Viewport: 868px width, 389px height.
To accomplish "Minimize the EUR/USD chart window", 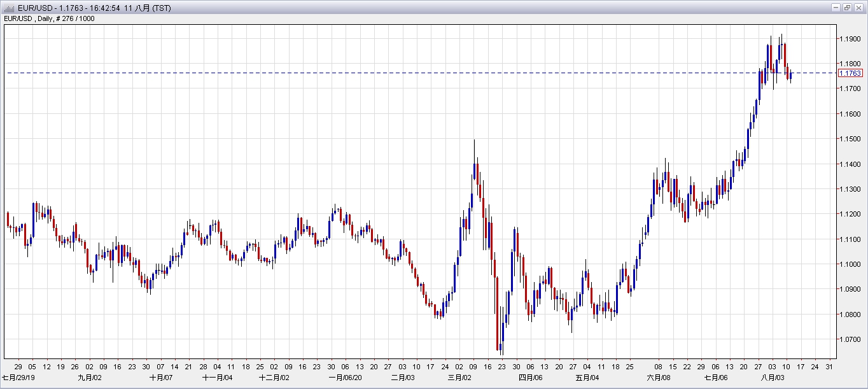I will 837,8.
